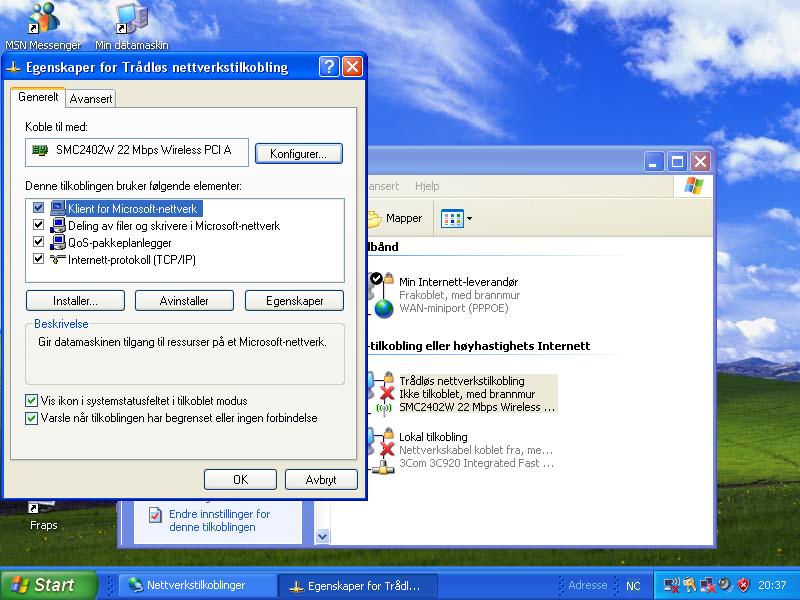Click the down scroll arrow in task pane
Viewport: 800px width, 600px height.
[322, 536]
